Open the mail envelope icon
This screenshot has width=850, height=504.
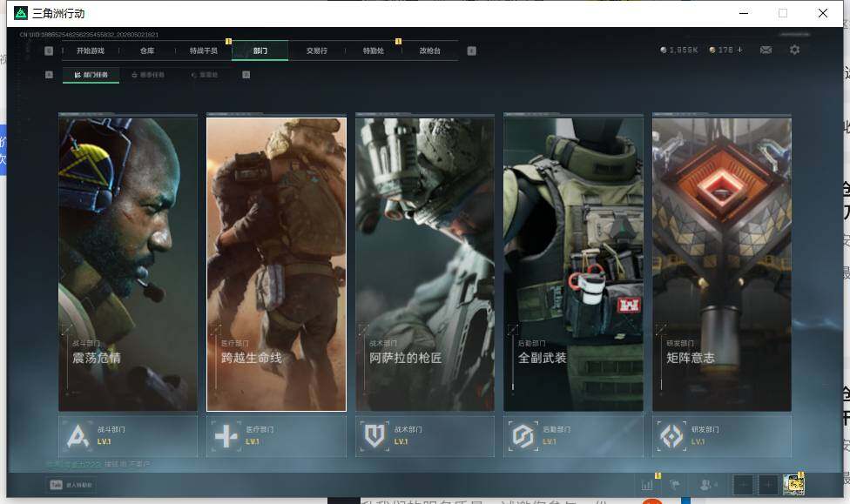pos(766,50)
